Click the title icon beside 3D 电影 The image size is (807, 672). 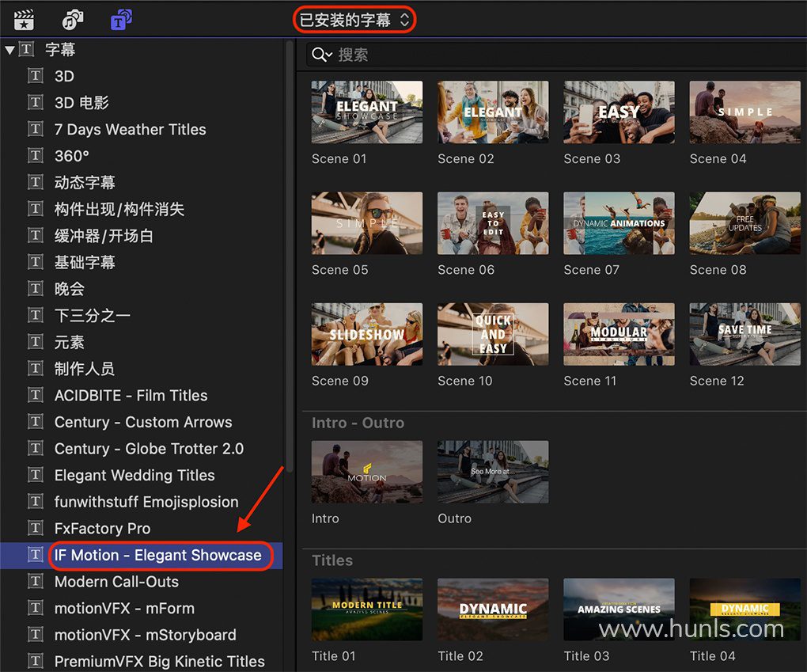(36, 102)
